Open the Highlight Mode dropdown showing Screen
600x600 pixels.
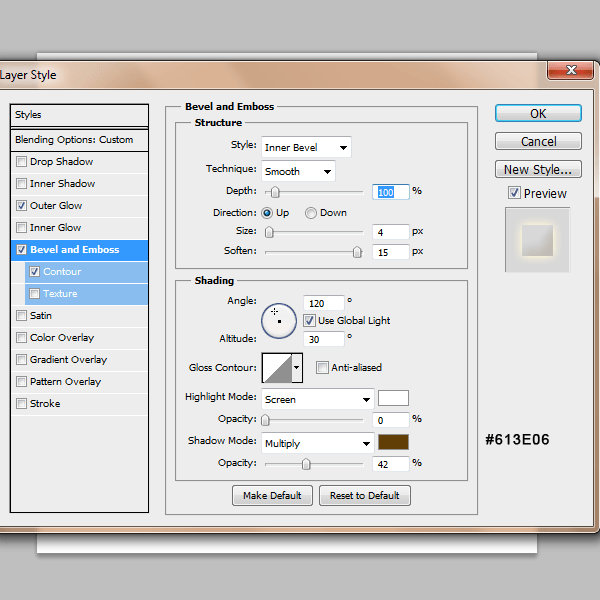[318, 399]
